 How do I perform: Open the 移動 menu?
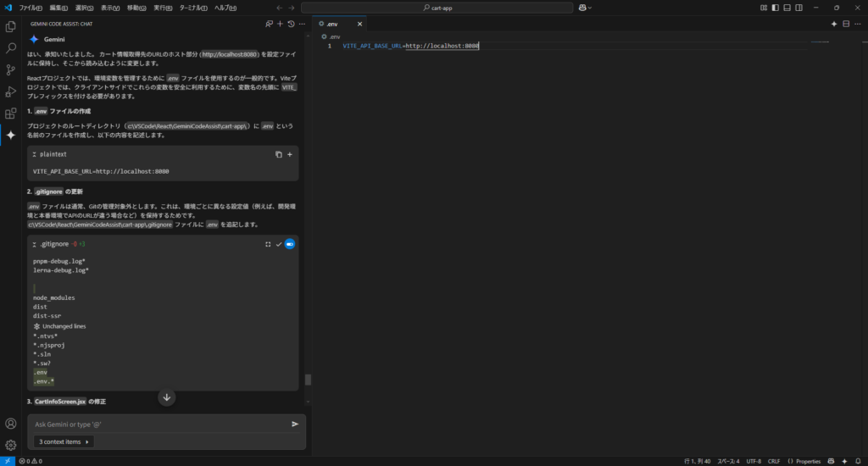pos(136,8)
